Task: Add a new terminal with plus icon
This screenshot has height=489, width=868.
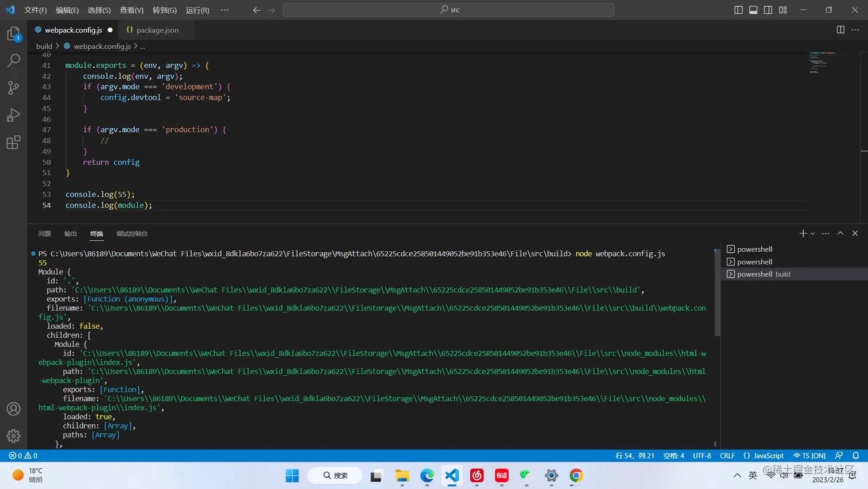Action: point(803,233)
